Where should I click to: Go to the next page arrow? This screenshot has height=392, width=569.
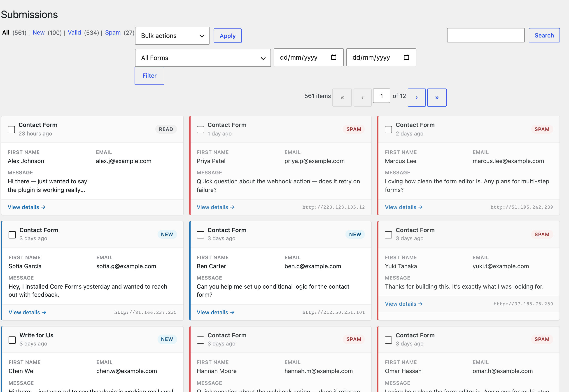(x=417, y=98)
